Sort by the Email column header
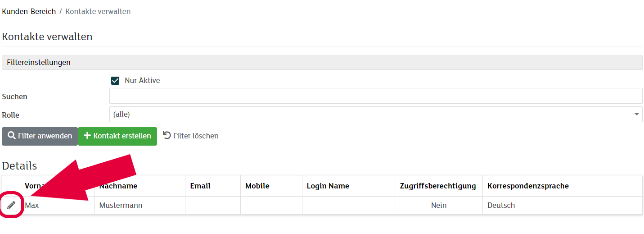Screen dimensions: 644x234 coord(200,186)
